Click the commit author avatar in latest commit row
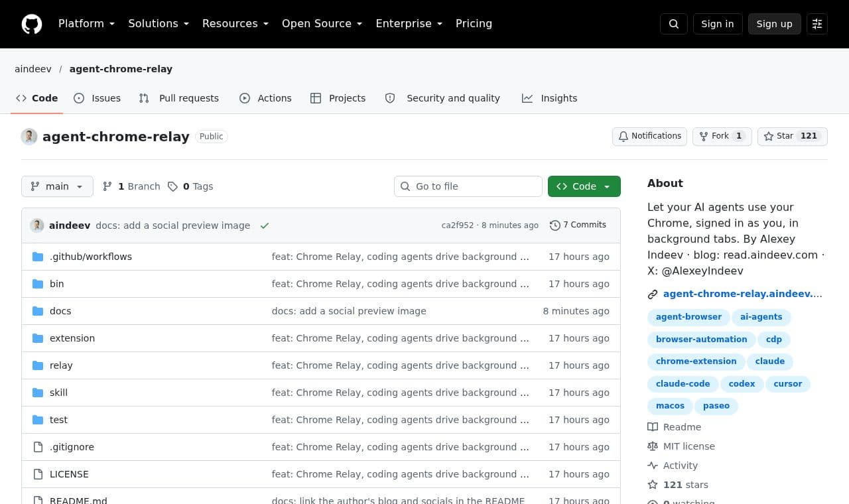849x504 pixels. pyautogui.click(x=37, y=225)
